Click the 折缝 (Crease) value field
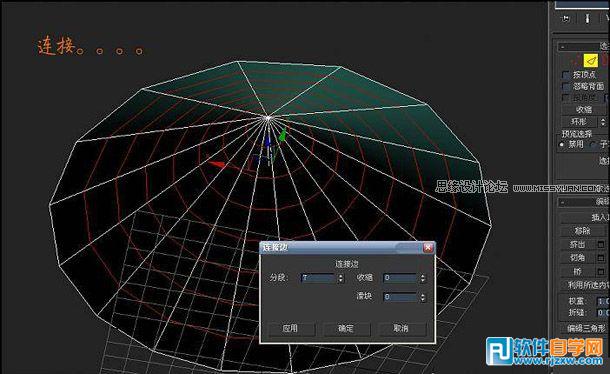Image resolution: width=610 pixels, height=374 pixels. [603, 313]
